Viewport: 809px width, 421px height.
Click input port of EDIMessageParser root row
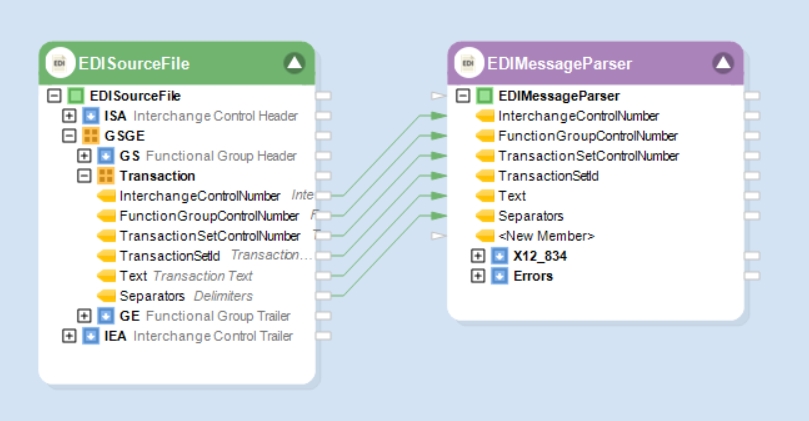[x=438, y=96]
